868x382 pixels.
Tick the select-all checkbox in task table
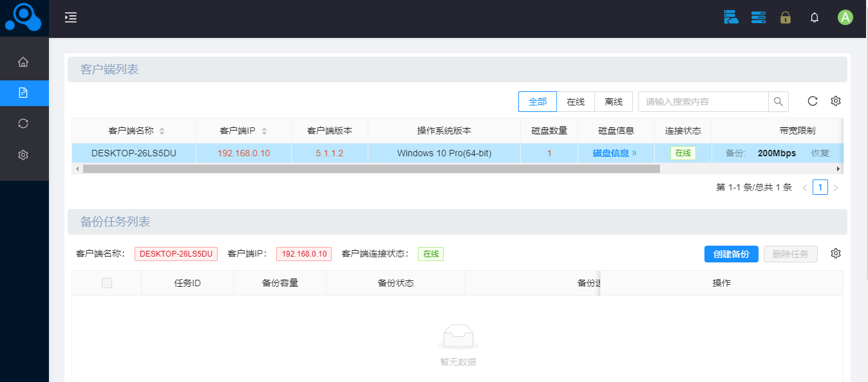[107, 283]
